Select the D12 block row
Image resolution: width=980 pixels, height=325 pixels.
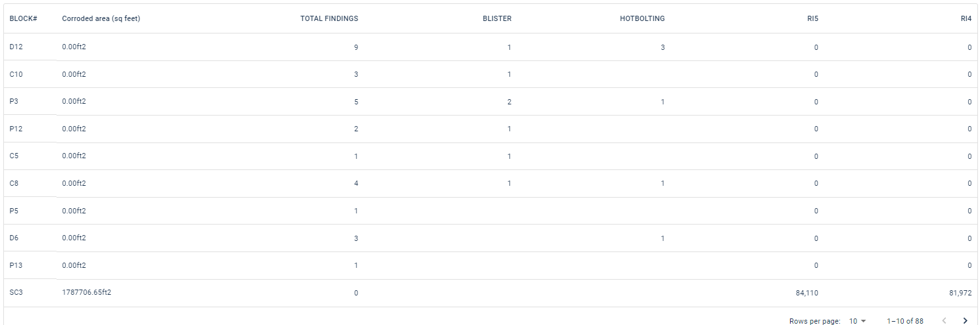tap(16, 47)
